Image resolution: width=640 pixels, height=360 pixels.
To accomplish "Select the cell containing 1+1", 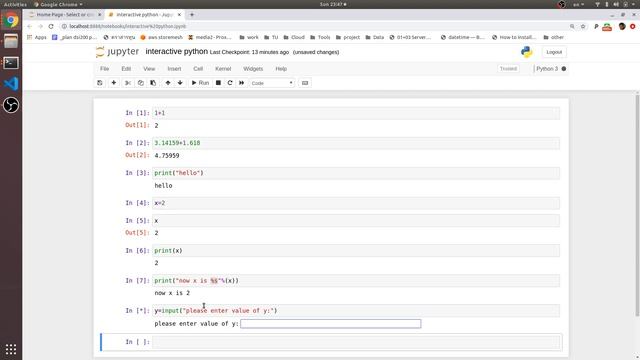I will 356,113.
